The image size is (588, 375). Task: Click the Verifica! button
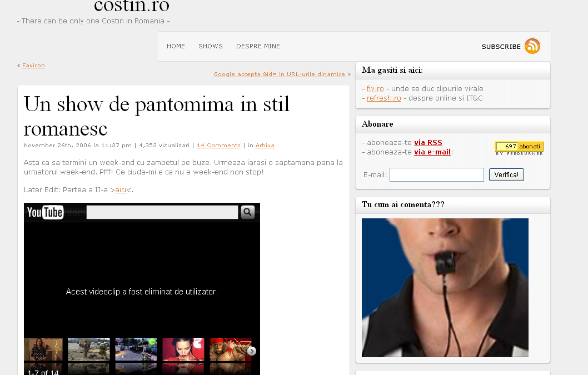(x=506, y=175)
